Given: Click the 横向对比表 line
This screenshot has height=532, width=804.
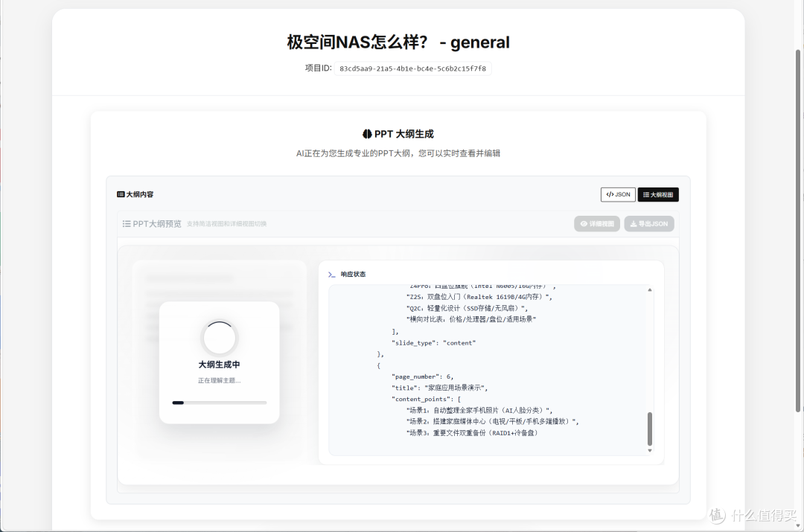Looking at the screenshot, I should pyautogui.click(x=471, y=319).
